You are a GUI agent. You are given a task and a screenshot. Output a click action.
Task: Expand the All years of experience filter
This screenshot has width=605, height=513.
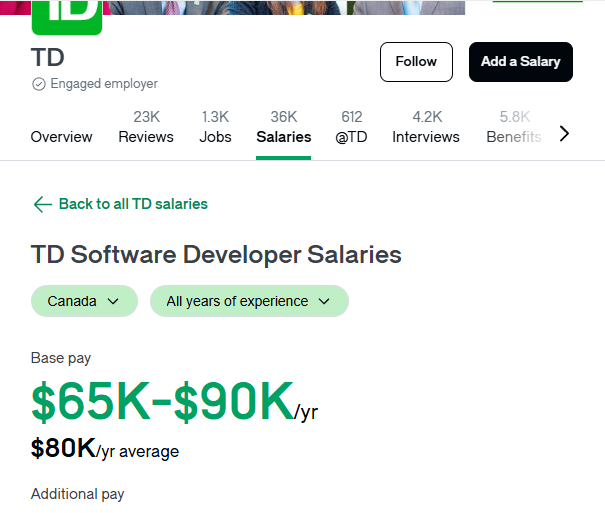coord(249,301)
